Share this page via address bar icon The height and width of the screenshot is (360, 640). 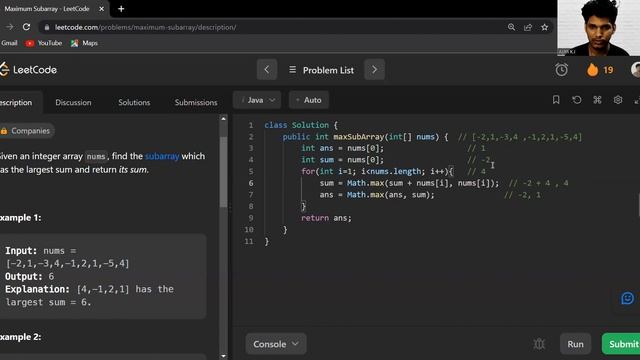pos(528,27)
